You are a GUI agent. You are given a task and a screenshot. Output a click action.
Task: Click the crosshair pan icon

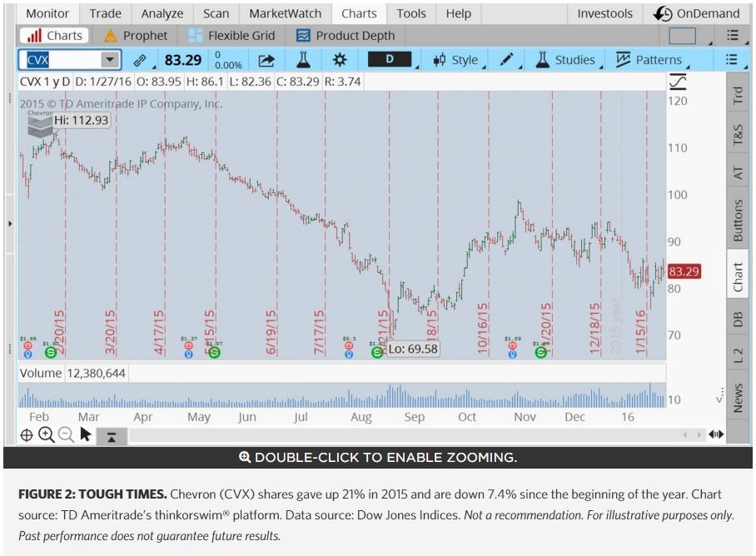[27, 435]
